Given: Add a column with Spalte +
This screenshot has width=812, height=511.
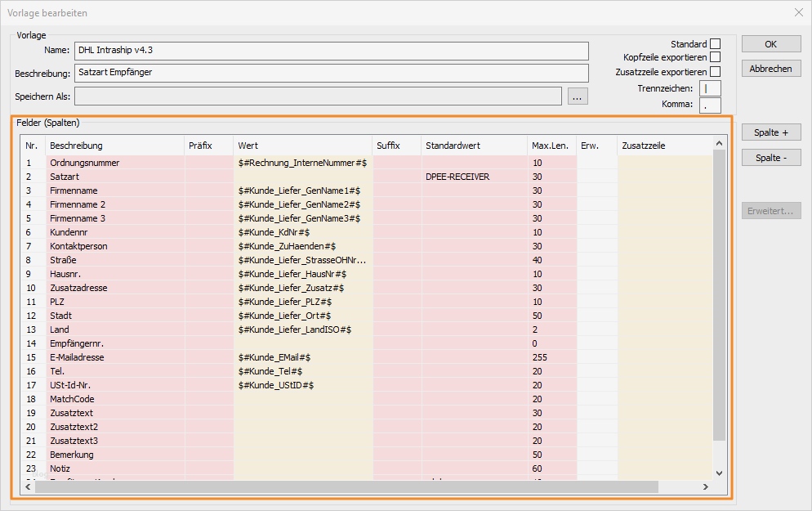Looking at the screenshot, I should (770, 132).
